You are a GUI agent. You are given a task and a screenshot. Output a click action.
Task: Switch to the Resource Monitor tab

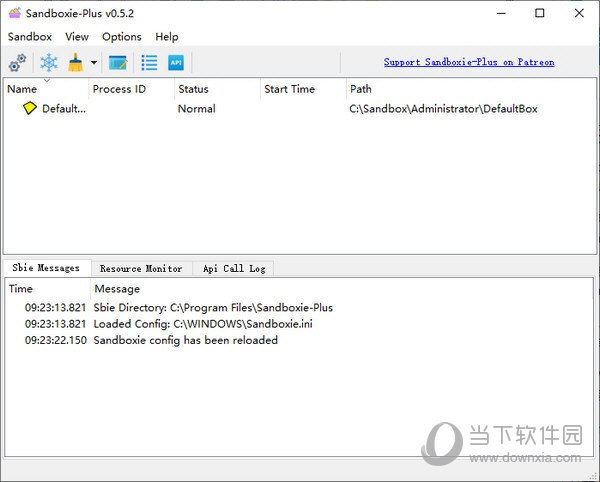pyautogui.click(x=141, y=268)
